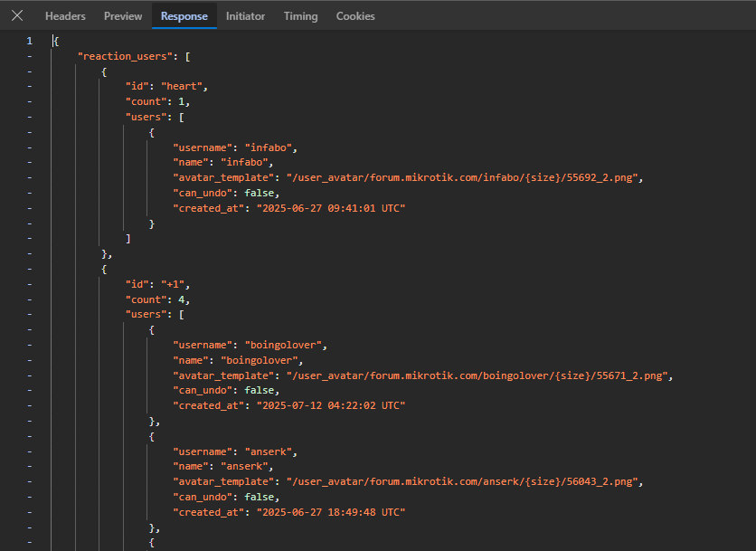Click the 2025-06-27 09:41:01 UTC timestamp
This screenshot has height=551, width=756.
pyautogui.click(x=331, y=208)
